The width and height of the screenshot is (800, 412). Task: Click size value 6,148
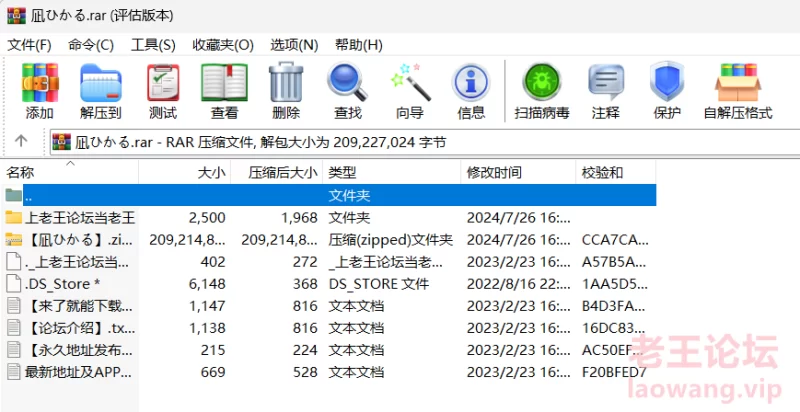click(x=207, y=284)
